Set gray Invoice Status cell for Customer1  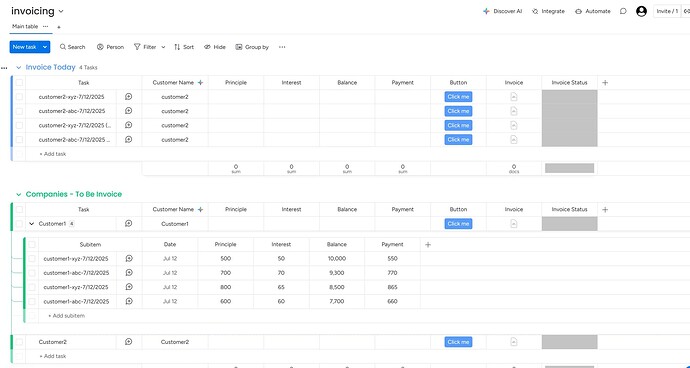(x=569, y=224)
